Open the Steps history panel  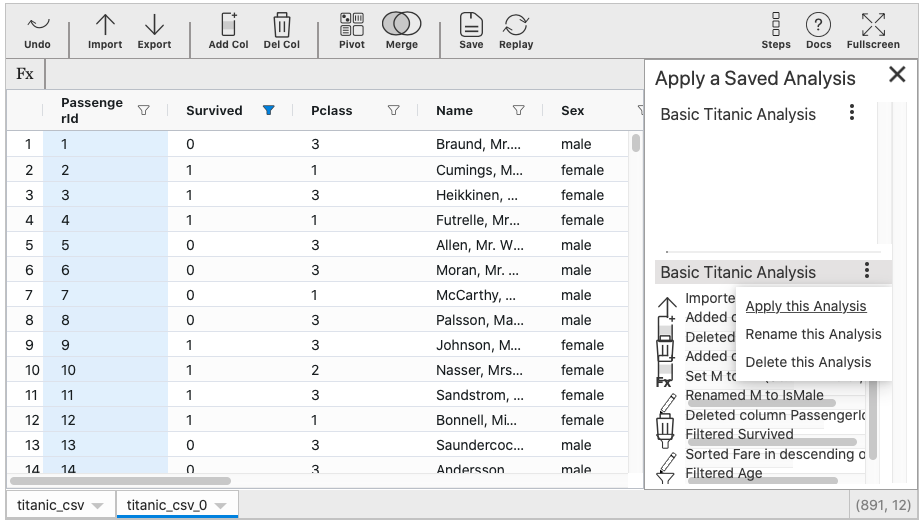776,30
